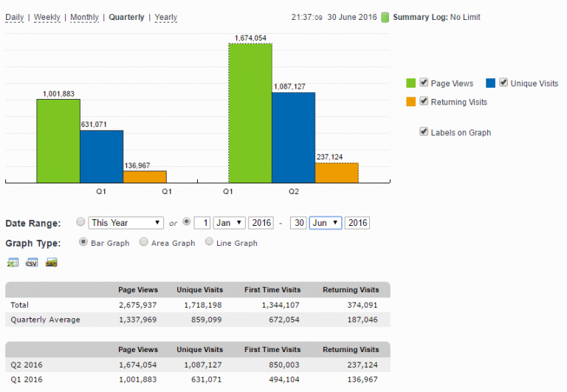Click the green Summary Log indicator icon

[x=385, y=17]
